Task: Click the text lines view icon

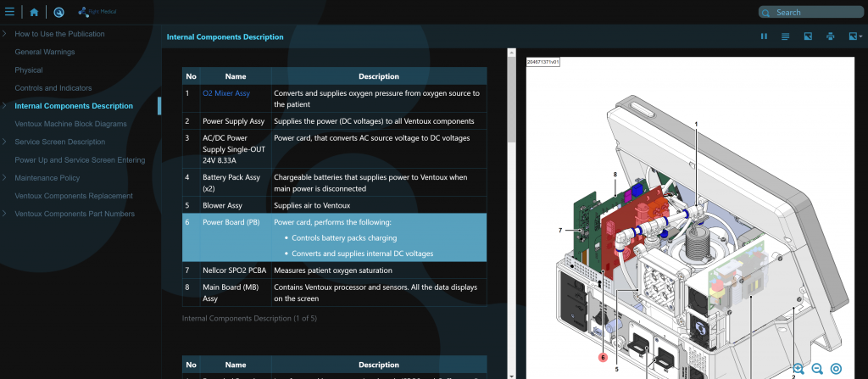Action: pos(786,36)
